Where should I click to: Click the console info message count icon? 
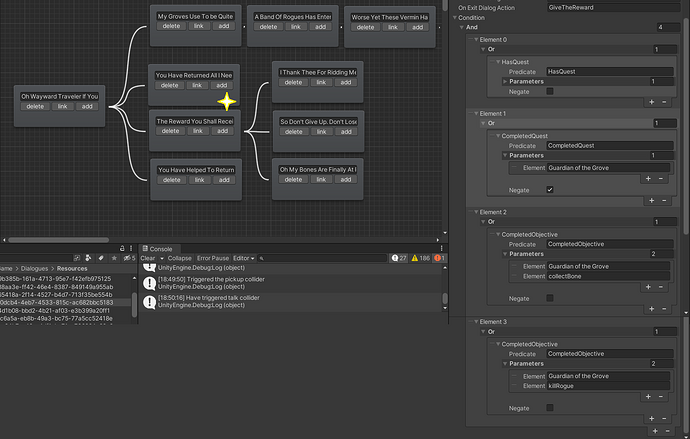395,258
